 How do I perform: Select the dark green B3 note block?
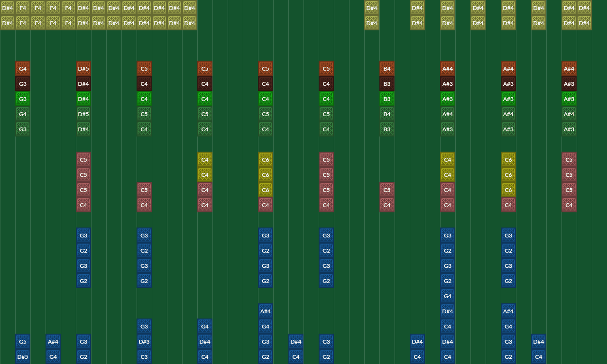pyautogui.click(x=387, y=129)
